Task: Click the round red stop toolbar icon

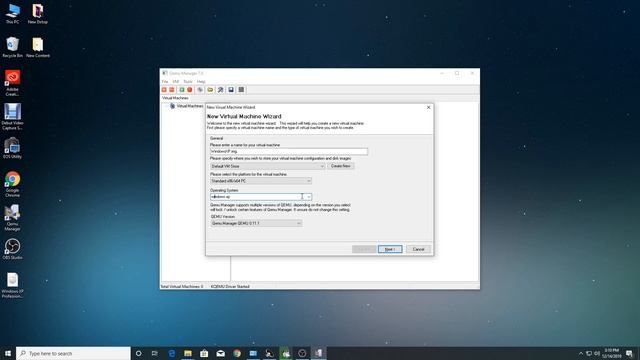Action: tap(190, 90)
